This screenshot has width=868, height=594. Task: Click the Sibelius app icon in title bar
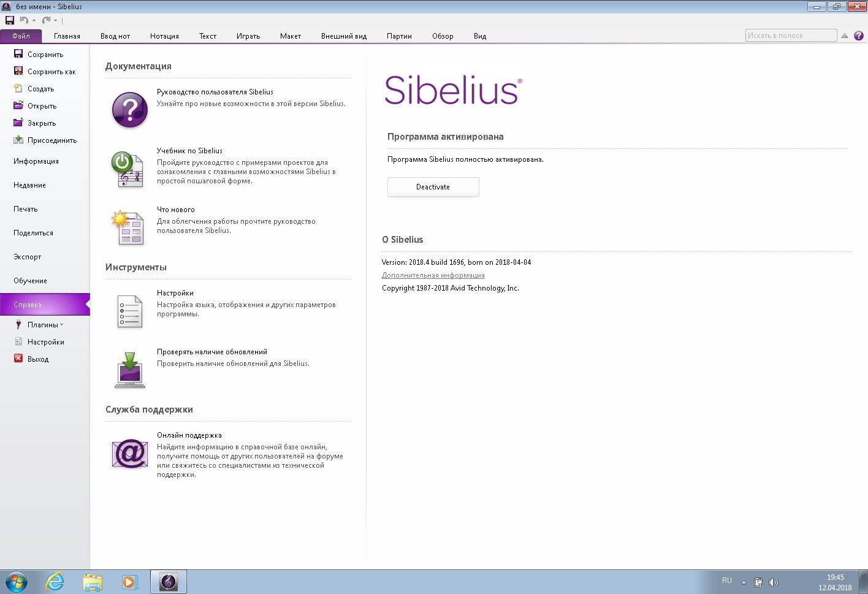tap(7, 6)
